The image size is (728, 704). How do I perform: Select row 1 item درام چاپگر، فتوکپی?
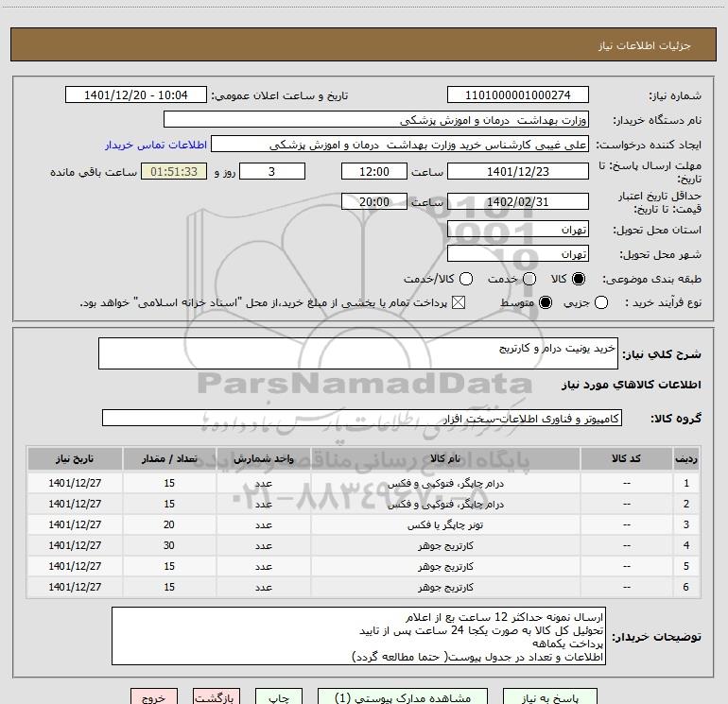(445, 483)
